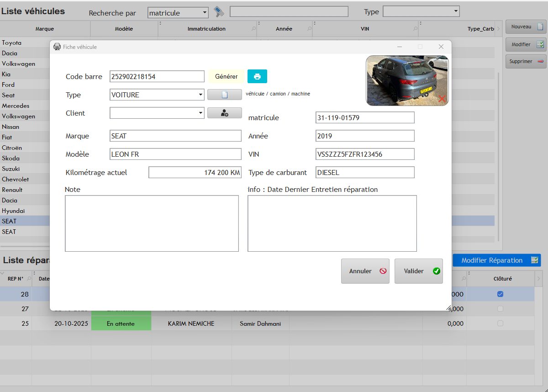Image resolution: width=548 pixels, height=392 pixels.
Task: Print the barcode using the cyan printer icon
Action: coord(257,76)
